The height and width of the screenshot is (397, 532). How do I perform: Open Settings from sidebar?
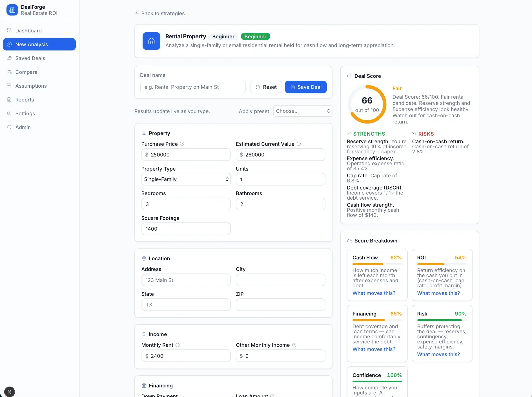point(39,113)
